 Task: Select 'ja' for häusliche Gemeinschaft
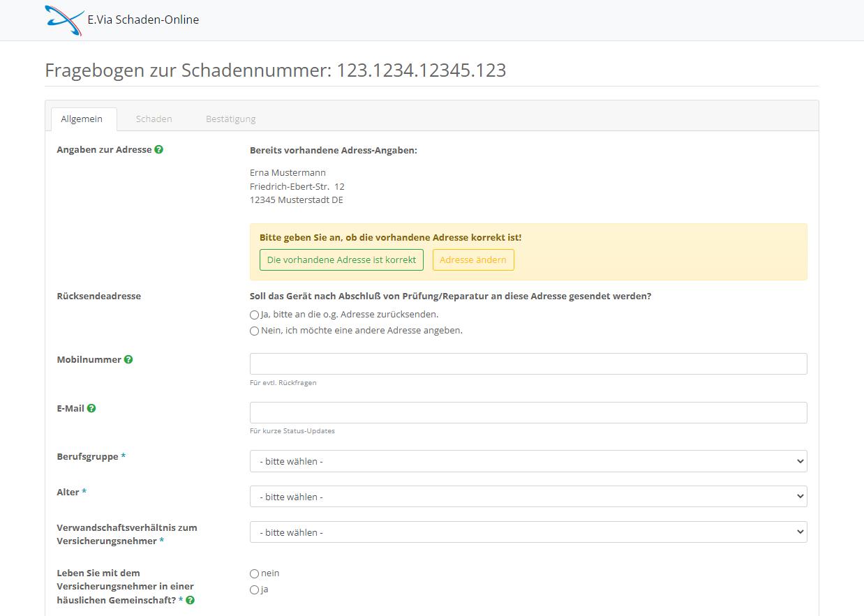254,589
